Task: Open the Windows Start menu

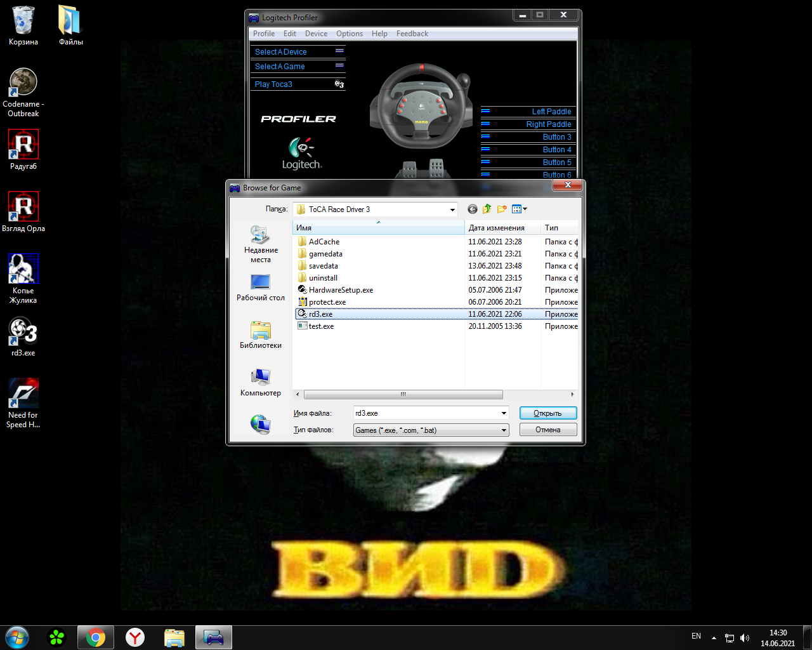Action: (17, 637)
